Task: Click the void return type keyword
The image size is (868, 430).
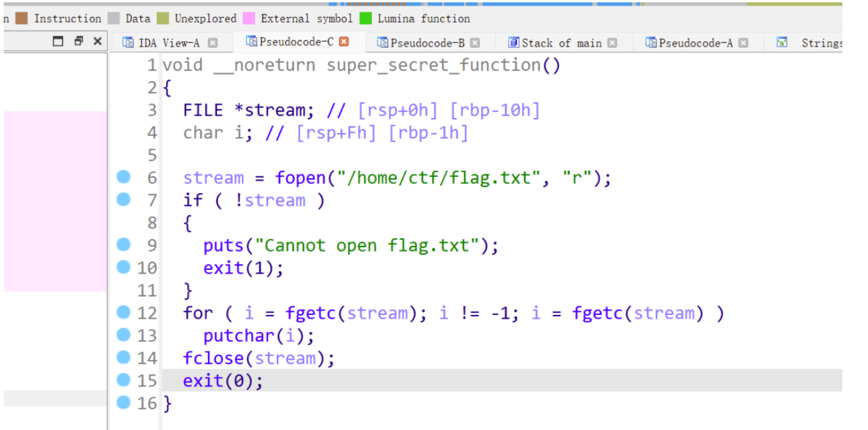Action: 182,65
